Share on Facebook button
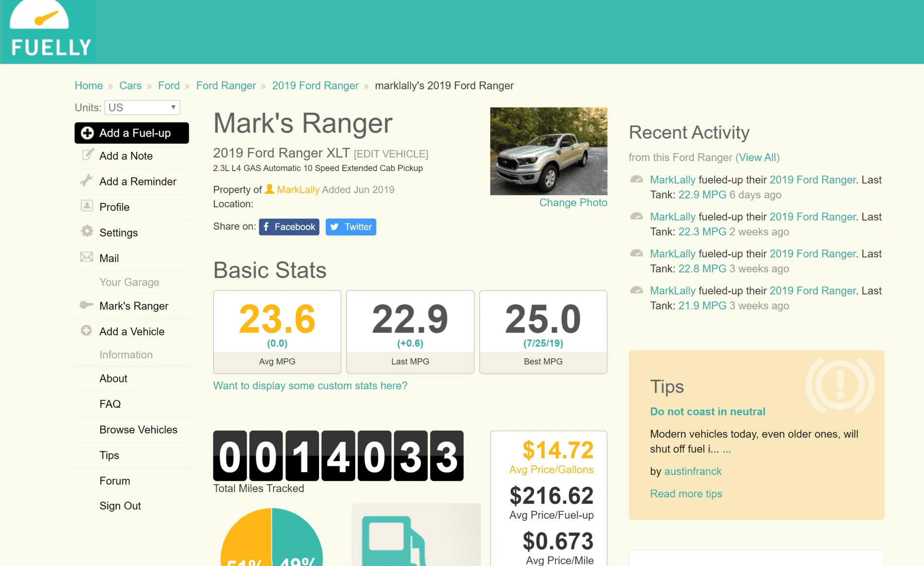The height and width of the screenshot is (566, 924). (x=289, y=227)
